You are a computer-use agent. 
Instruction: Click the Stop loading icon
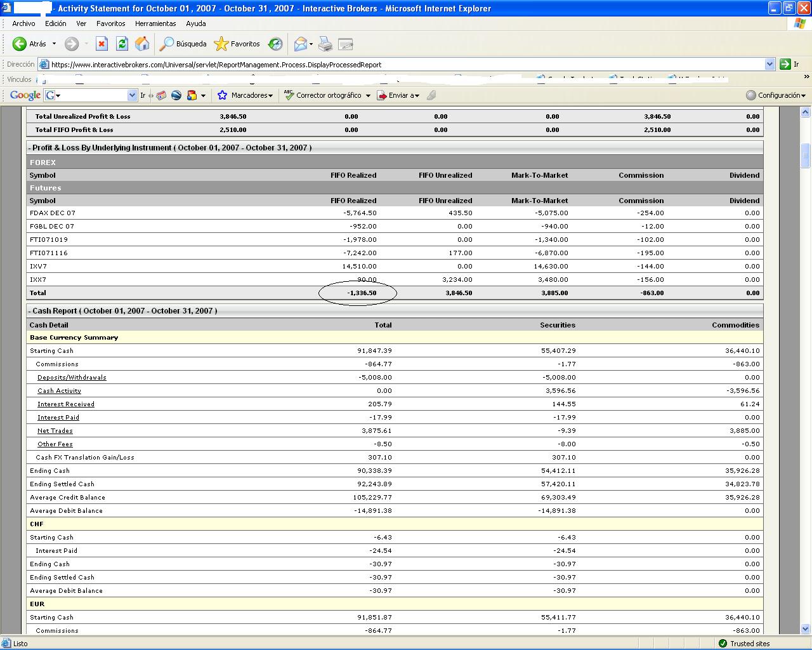point(101,44)
